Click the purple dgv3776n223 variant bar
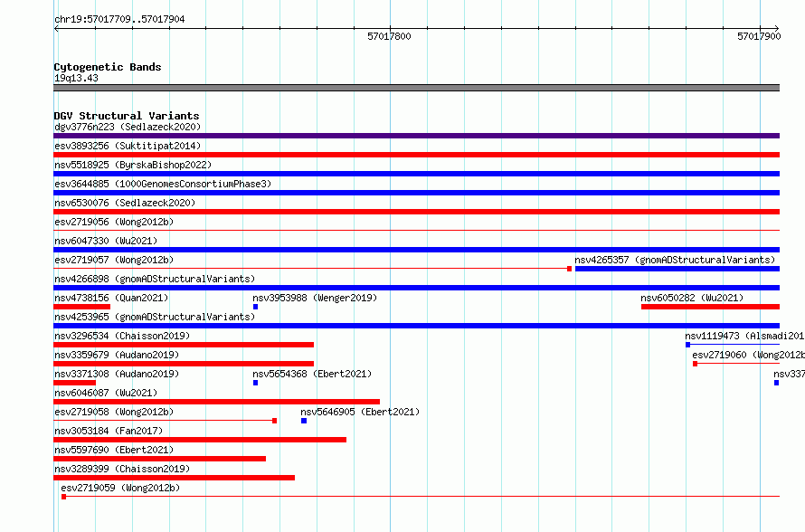Image resolution: width=805 pixels, height=532 pixels. pos(416,136)
